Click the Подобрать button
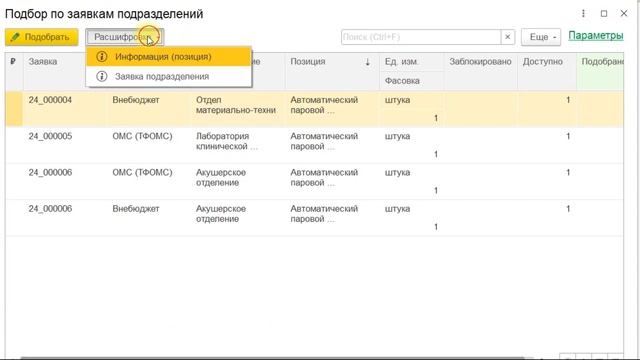The width and height of the screenshot is (640, 360). (42, 37)
